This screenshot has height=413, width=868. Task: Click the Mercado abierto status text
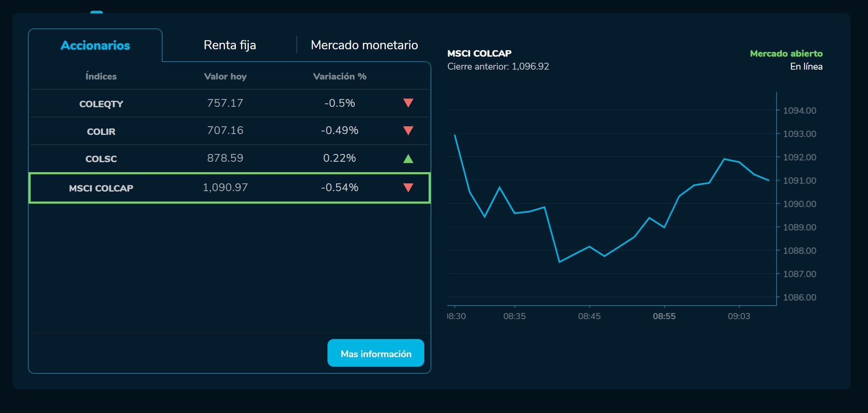pyautogui.click(x=786, y=54)
